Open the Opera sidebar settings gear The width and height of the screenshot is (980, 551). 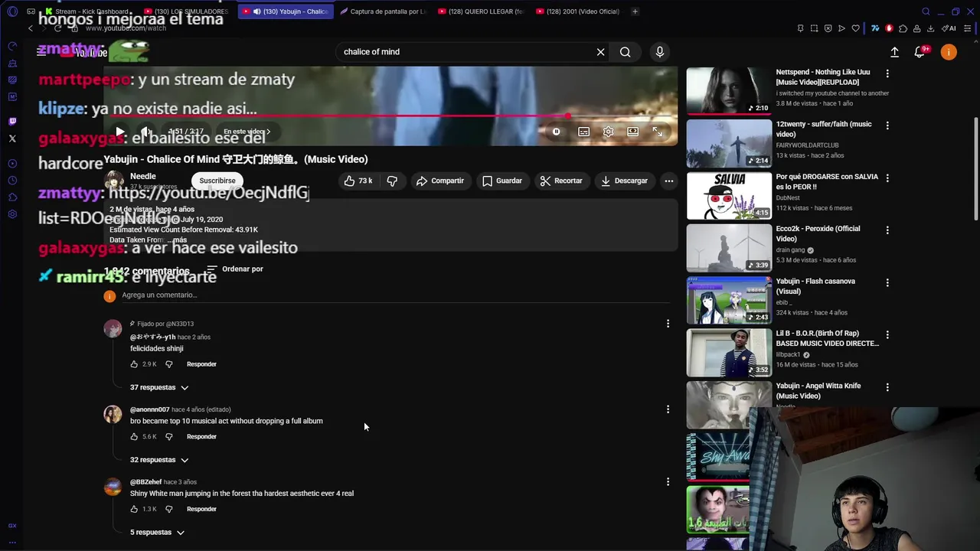12,214
